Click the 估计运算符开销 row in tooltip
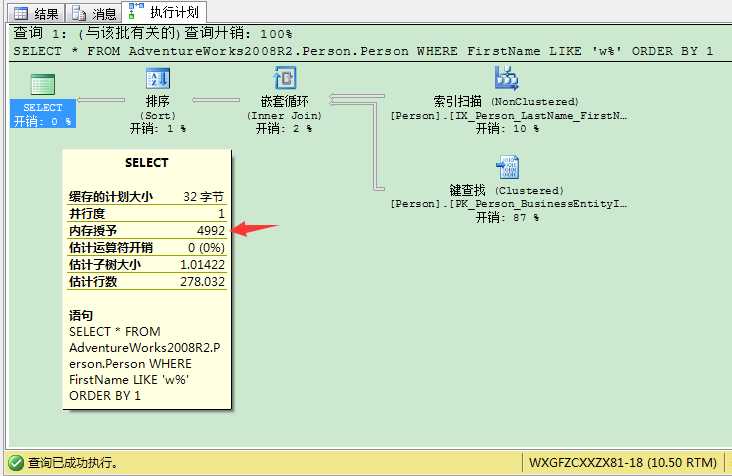 (147, 247)
